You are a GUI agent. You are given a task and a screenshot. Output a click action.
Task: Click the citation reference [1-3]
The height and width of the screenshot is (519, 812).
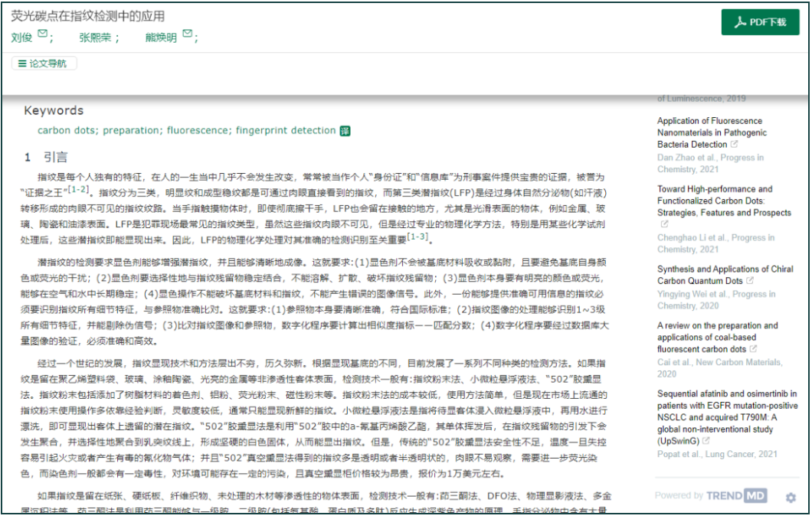click(x=419, y=237)
